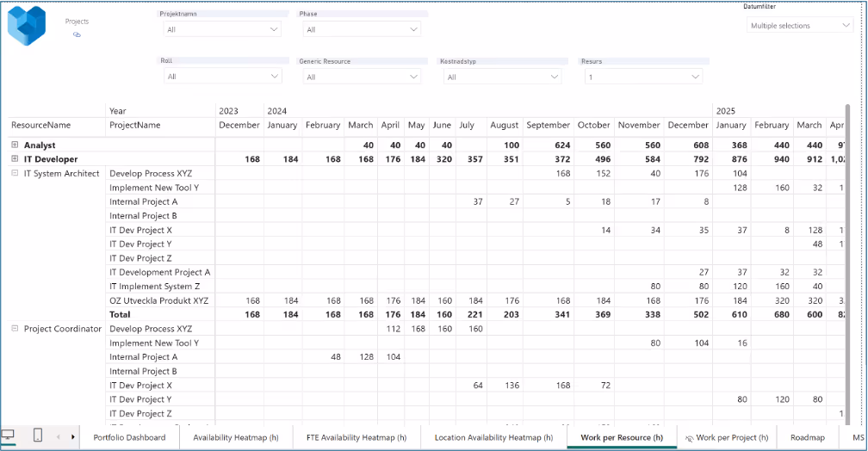
Task: Click the 2024 year header
Action: pyautogui.click(x=276, y=111)
